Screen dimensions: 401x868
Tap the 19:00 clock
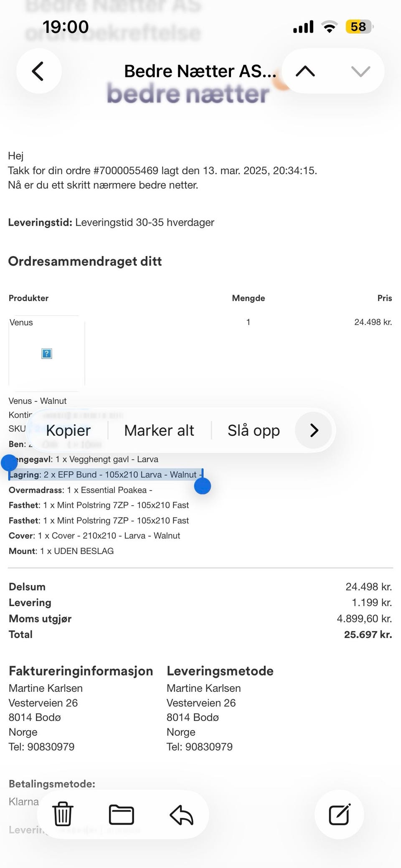tap(66, 27)
